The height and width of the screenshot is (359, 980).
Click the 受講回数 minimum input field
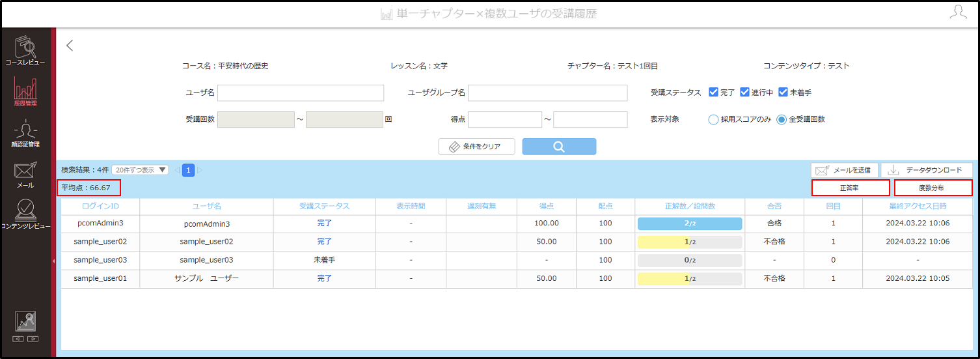(x=256, y=120)
